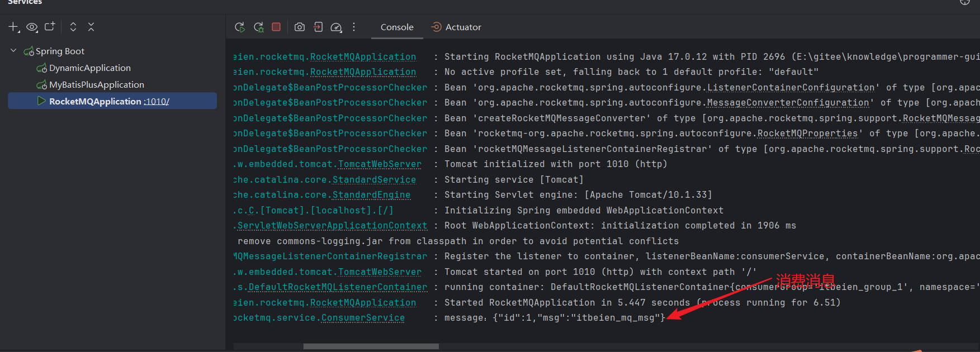Click the console horizontal scrollbar thumb

(x=371, y=346)
